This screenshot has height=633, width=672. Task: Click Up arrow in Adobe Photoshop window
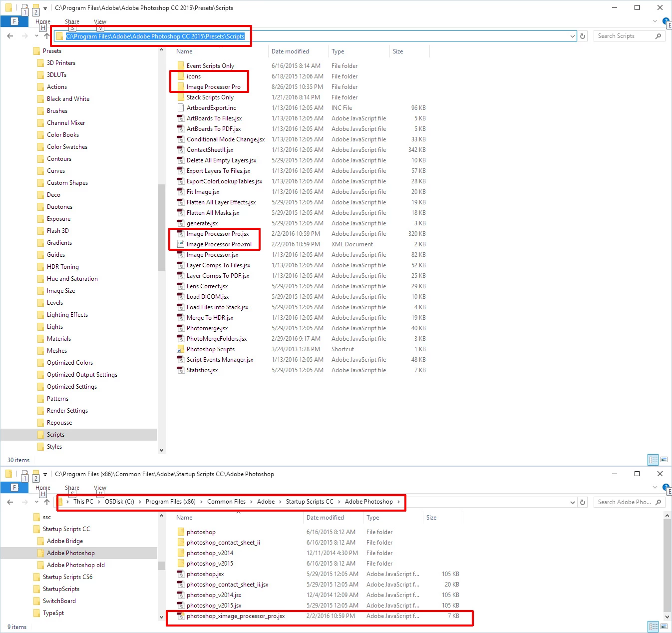[x=46, y=502]
